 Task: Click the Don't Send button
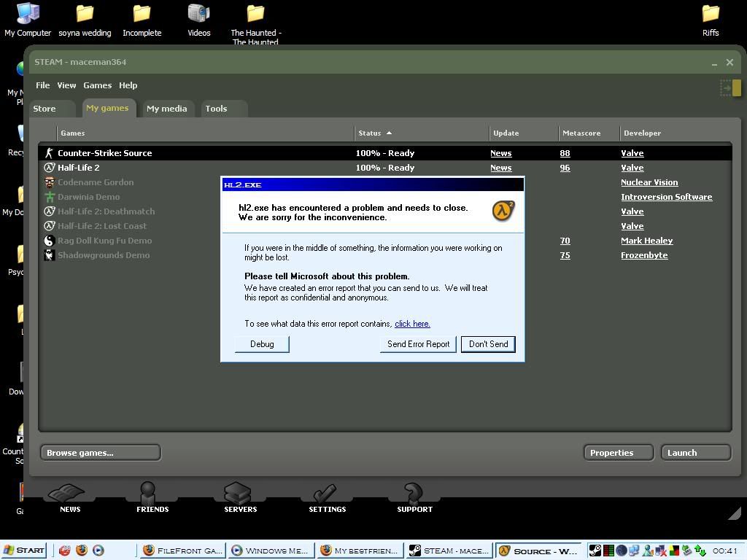[488, 344]
